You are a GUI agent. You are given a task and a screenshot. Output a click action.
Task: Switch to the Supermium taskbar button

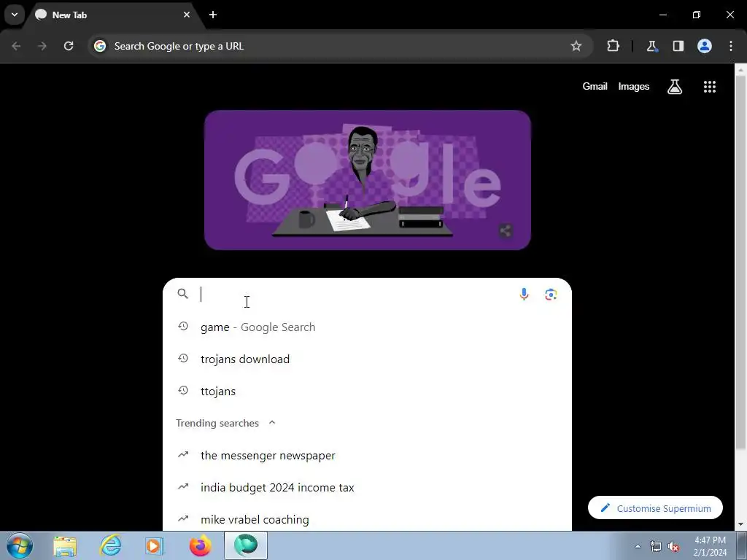246,545
